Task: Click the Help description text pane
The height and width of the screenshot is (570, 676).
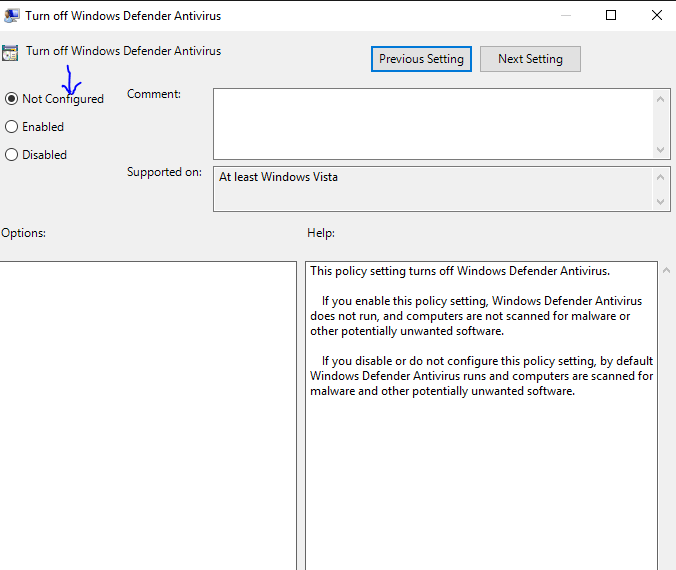Action: (x=481, y=450)
